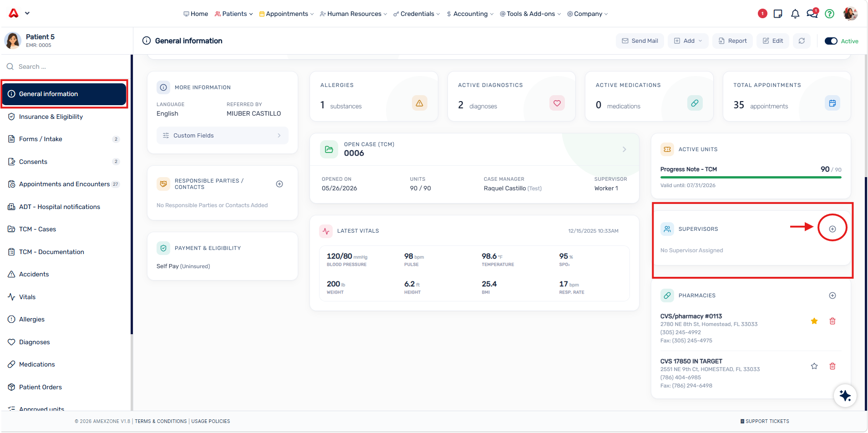Screen dimensions: 868x433
Task: Open sticky notes icon in header
Action: click(x=778, y=14)
